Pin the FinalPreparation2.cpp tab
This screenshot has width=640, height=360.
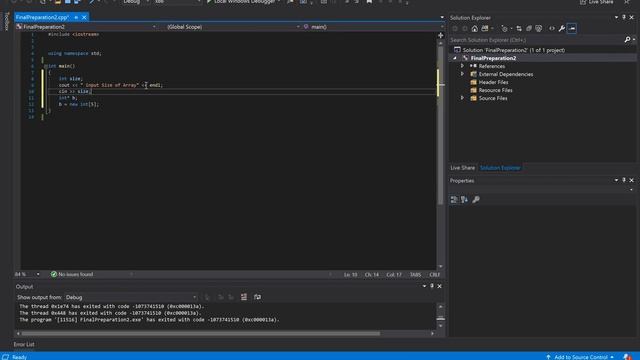pos(76,17)
